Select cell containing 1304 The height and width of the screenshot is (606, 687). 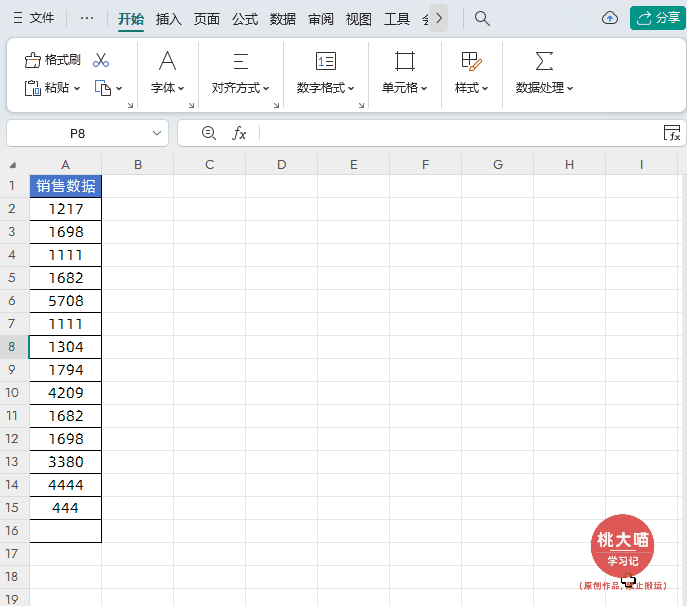(x=66, y=347)
